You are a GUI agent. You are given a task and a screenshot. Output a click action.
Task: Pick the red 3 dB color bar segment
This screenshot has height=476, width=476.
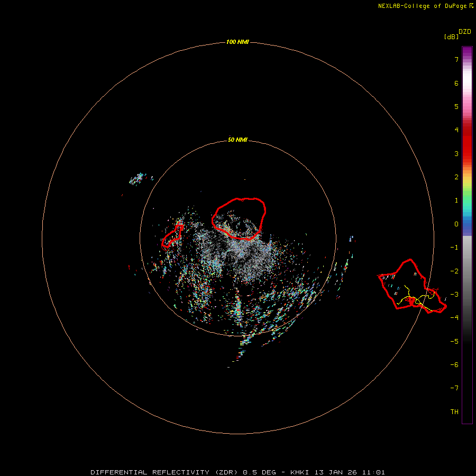click(x=467, y=153)
